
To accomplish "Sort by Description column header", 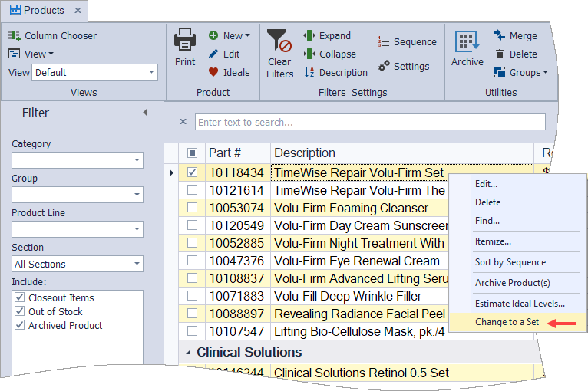I will [402, 153].
